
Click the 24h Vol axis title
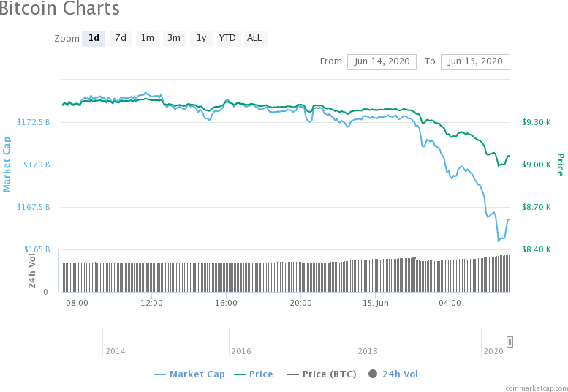point(32,271)
